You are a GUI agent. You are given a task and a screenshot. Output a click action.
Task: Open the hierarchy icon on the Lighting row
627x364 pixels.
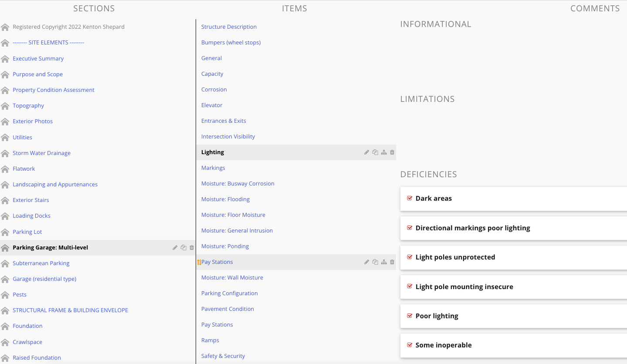tap(384, 152)
